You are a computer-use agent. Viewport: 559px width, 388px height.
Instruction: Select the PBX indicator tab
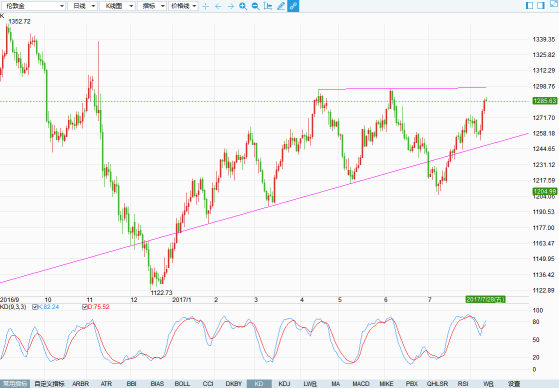point(412,384)
